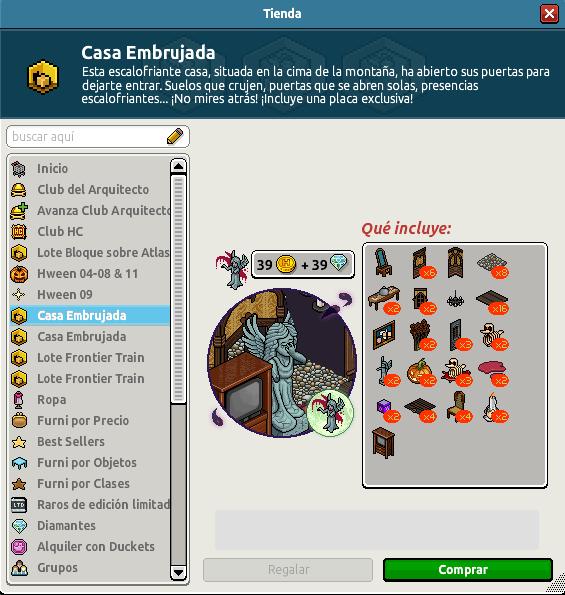565x595 pixels.
Task: Click the category list scroll down arrow
Action: pyautogui.click(x=178, y=572)
